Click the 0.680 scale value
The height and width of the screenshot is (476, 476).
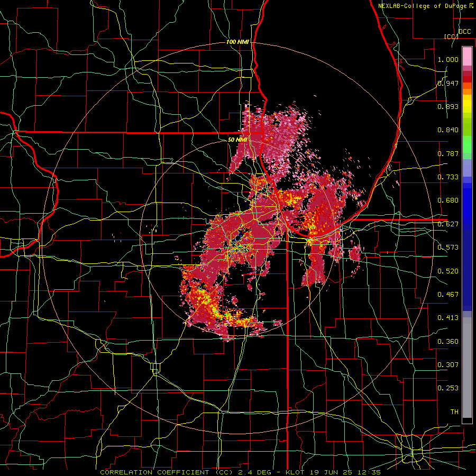click(x=448, y=200)
